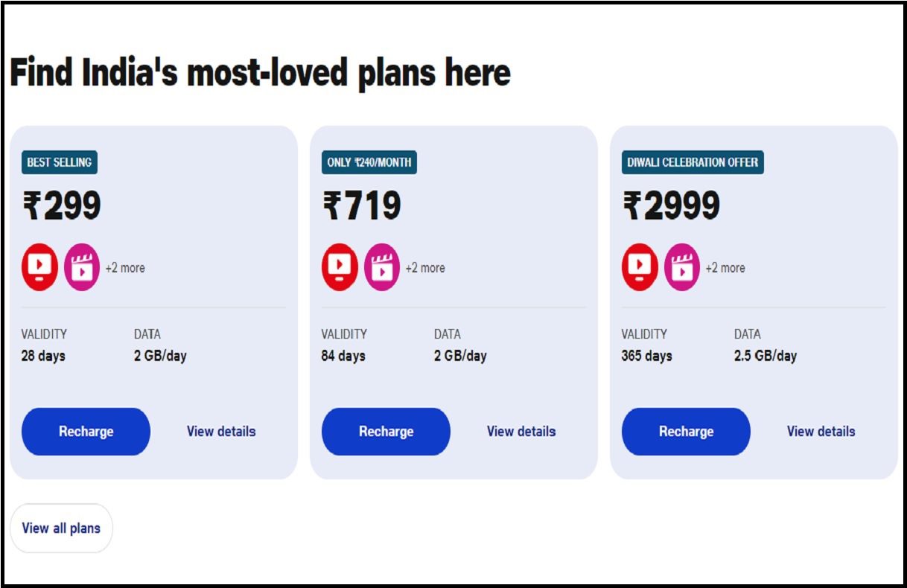907x588 pixels.
Task: Expand '+2 more' apps on ₹2999 plan
Action: pos(725,268)
